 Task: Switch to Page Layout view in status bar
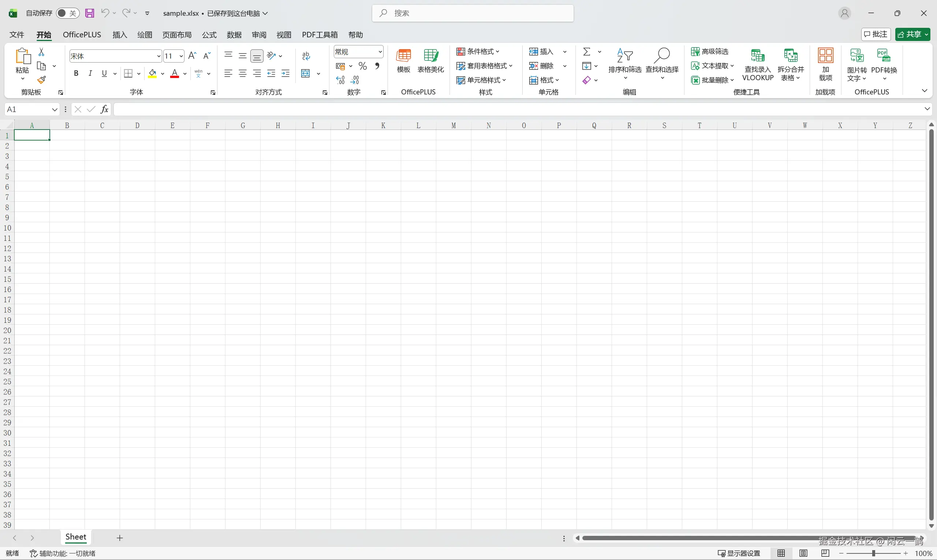pos(803,553)
